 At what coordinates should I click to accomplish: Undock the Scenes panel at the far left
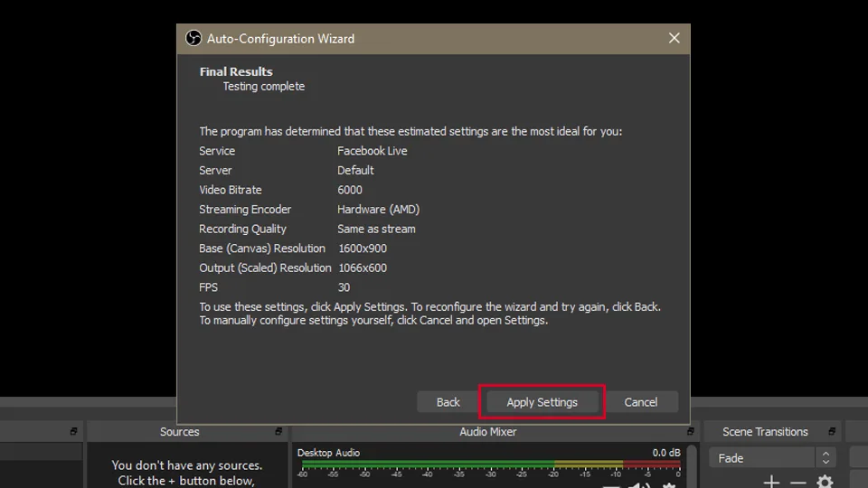73,431
